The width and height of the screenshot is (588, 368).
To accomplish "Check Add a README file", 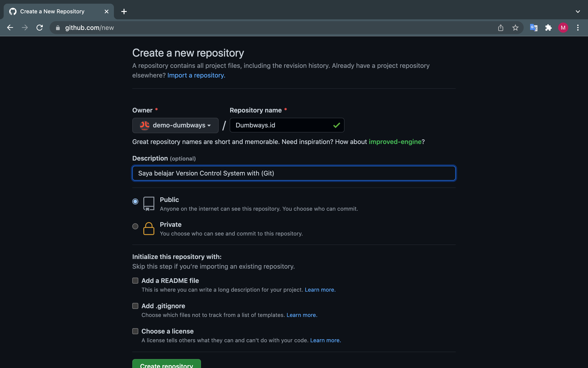I will [x=135, y=281].
